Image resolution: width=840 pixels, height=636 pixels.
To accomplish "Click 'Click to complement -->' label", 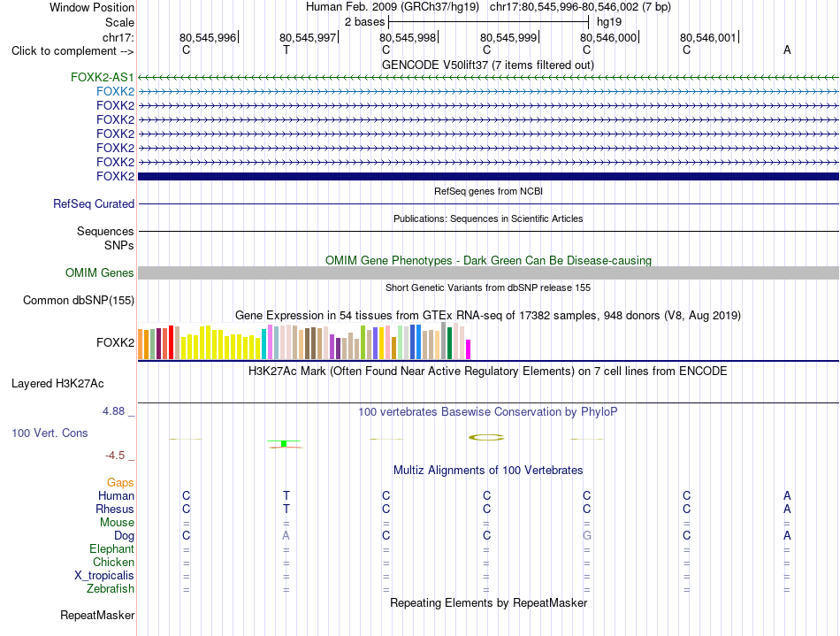I will 73,51.
